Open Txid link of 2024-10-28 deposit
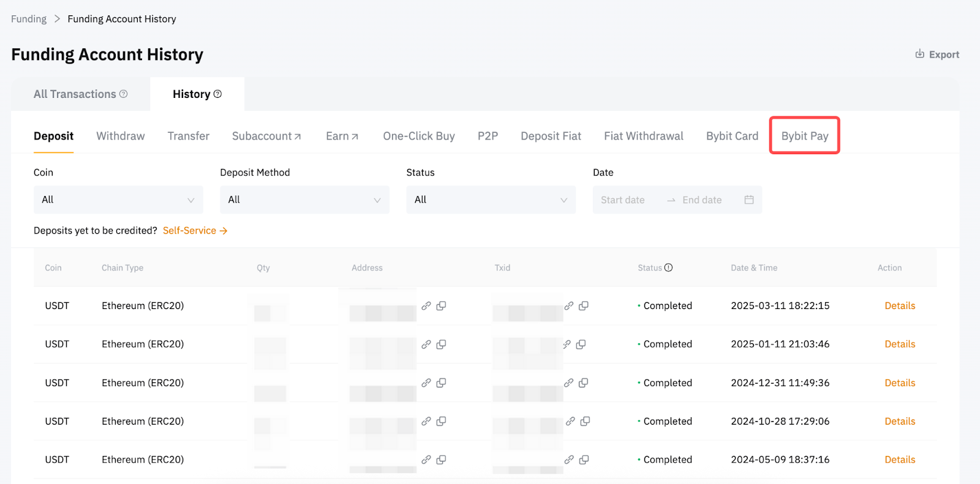 (x=570, y=421)
